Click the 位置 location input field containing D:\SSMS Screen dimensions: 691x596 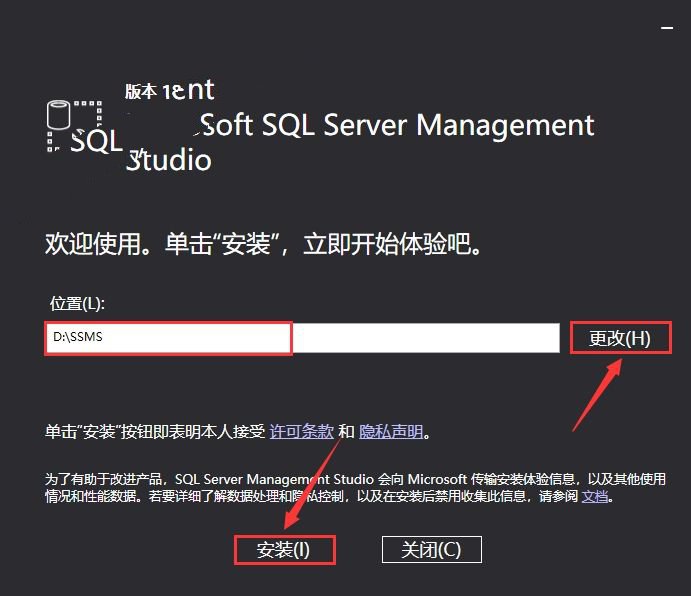[x=302, y=338]
